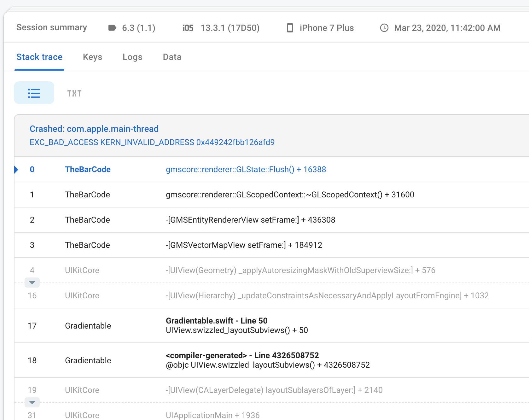The height and width of the screenshot is (420, 529).
Task: Collapse the crashed frame 0 arrow
Action: [16, 170]
